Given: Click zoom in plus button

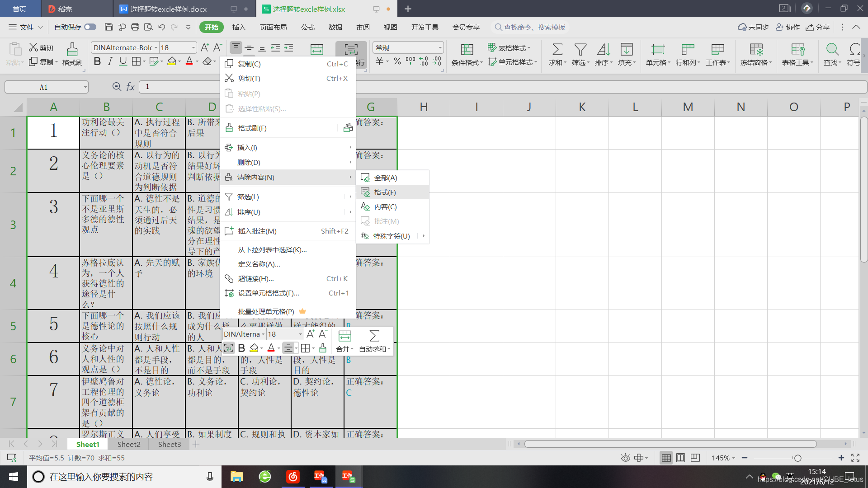Looking at the screenshot, I should (841, 458).
